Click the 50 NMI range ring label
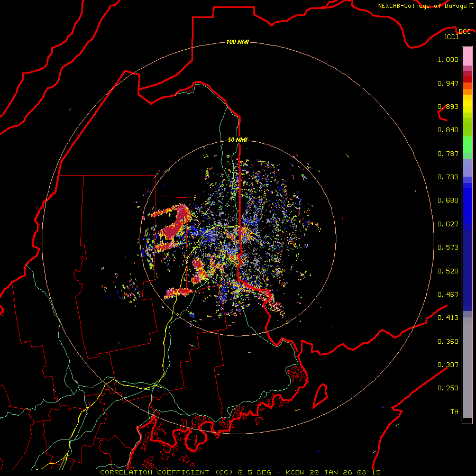Screen dimensions: 476x476 point(237,140)
